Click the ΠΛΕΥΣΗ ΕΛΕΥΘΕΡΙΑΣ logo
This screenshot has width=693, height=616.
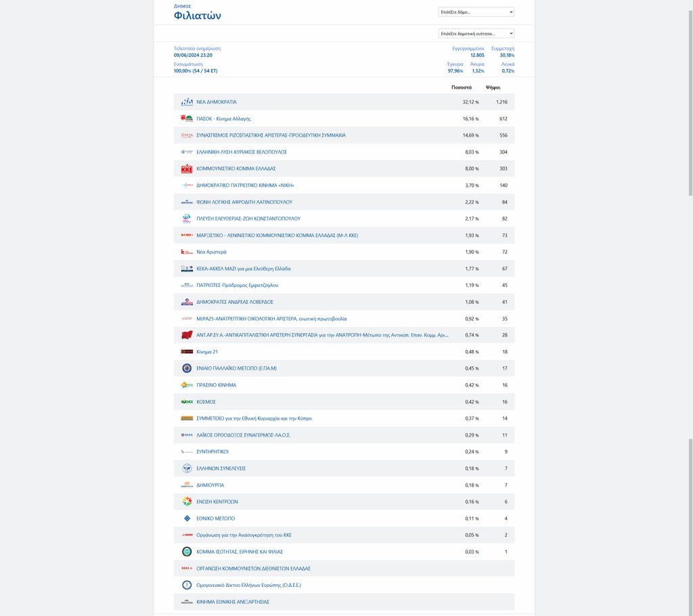187,219
